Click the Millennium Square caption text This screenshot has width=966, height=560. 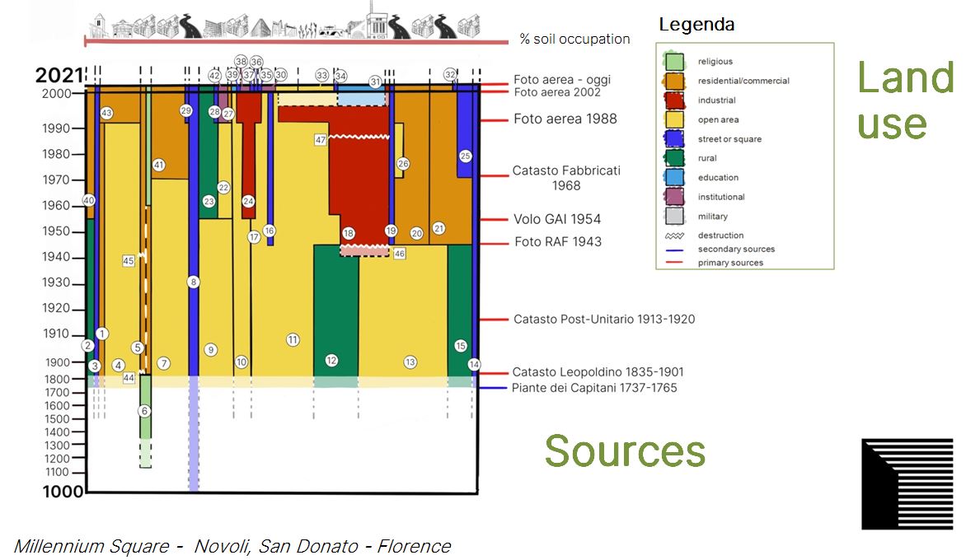point(232,546)
